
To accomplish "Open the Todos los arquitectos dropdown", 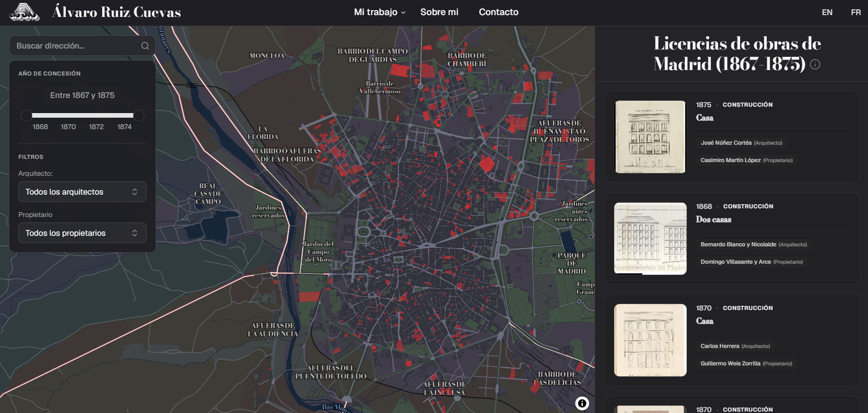I will [x=82, y=192].
